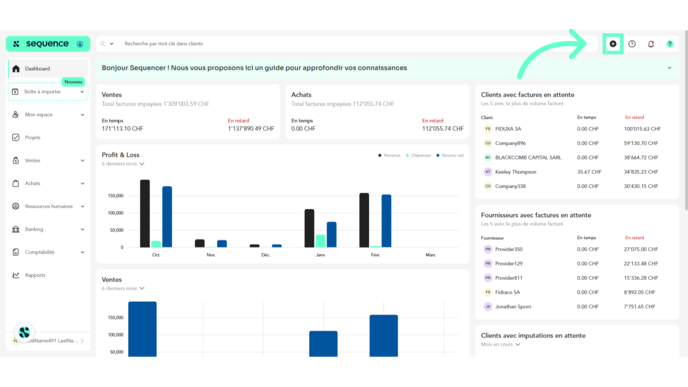Open the clock history icon
The image size is (688, 387).
point(632,44)
